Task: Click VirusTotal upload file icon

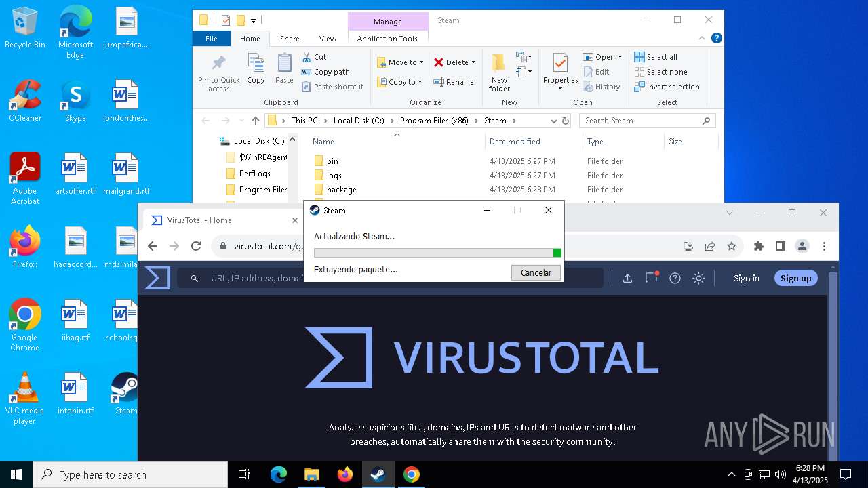Action: coord(627,278)
